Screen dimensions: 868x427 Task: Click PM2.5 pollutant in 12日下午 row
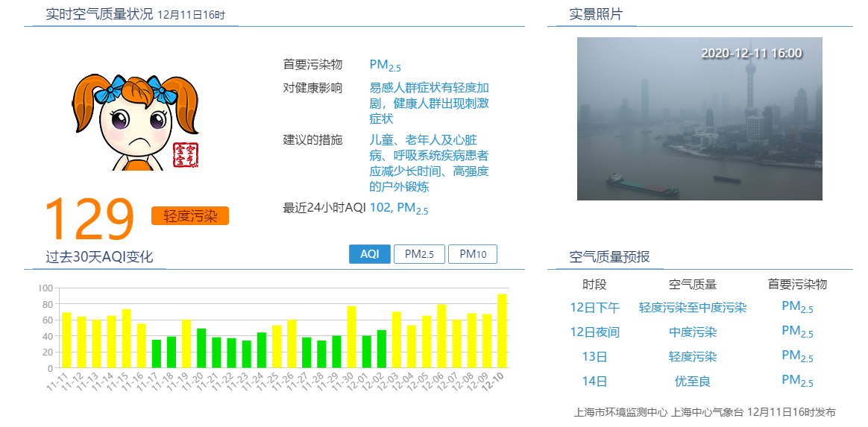point(797,307)
